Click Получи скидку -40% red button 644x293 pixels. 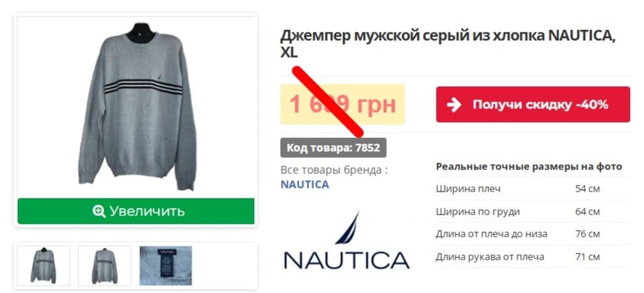coord(533,105)
